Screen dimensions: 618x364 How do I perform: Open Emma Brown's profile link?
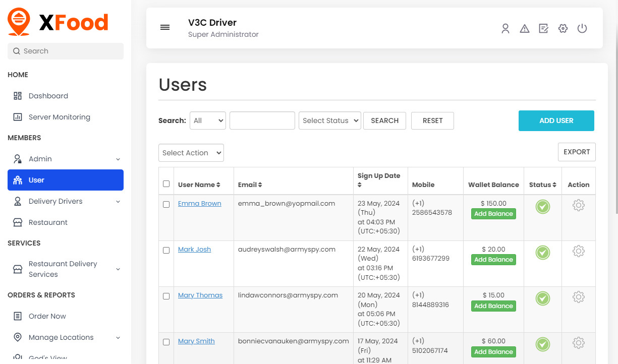(x=199, y=203)
